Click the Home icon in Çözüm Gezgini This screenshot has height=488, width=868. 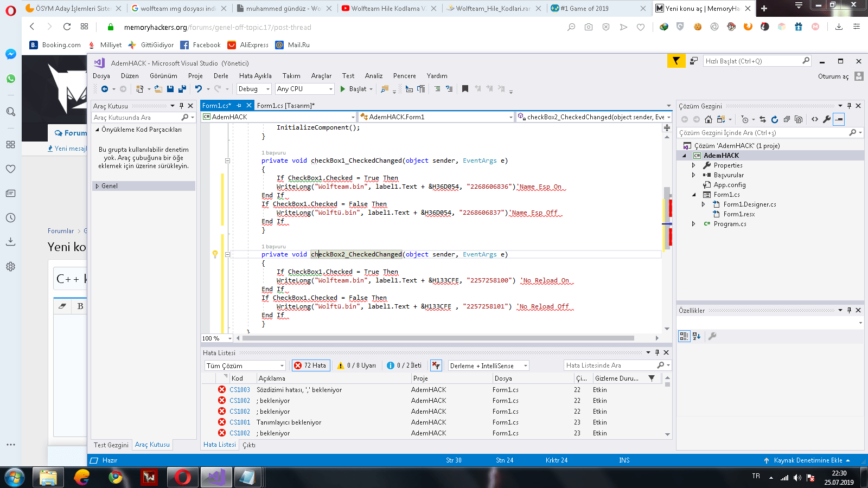point(709,119)
